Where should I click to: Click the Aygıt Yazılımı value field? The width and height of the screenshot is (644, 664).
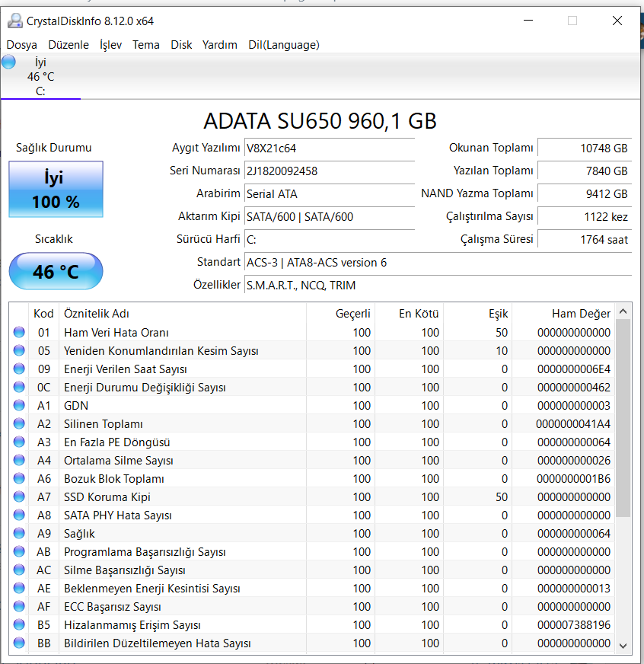pyautogui.click(x=329, y=148)
